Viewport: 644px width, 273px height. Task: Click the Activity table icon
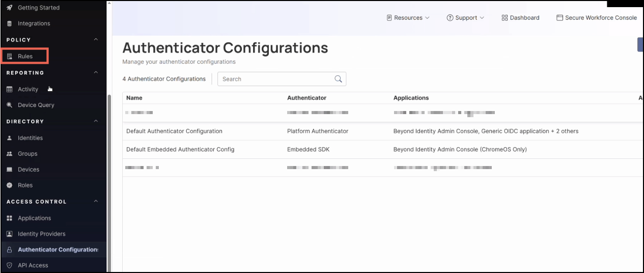click(9, 89)
